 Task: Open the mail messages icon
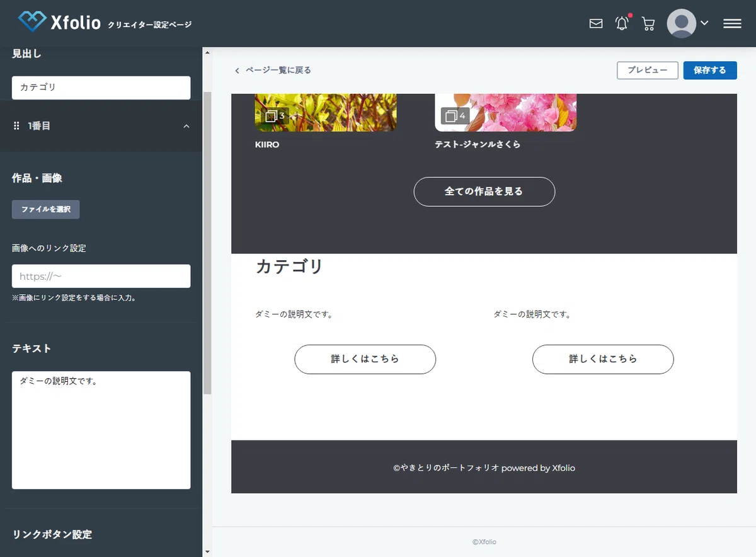pyautogui.click(x=596, y=24)
